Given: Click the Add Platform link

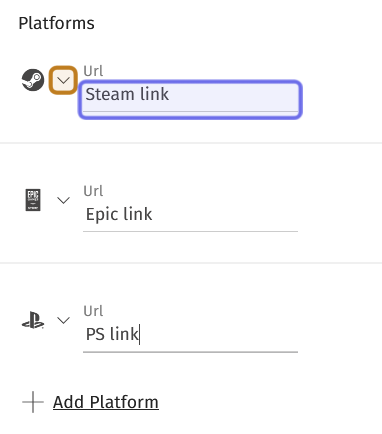Looking at the screenshot, I should pyautogui.click(x=106, y=402).
